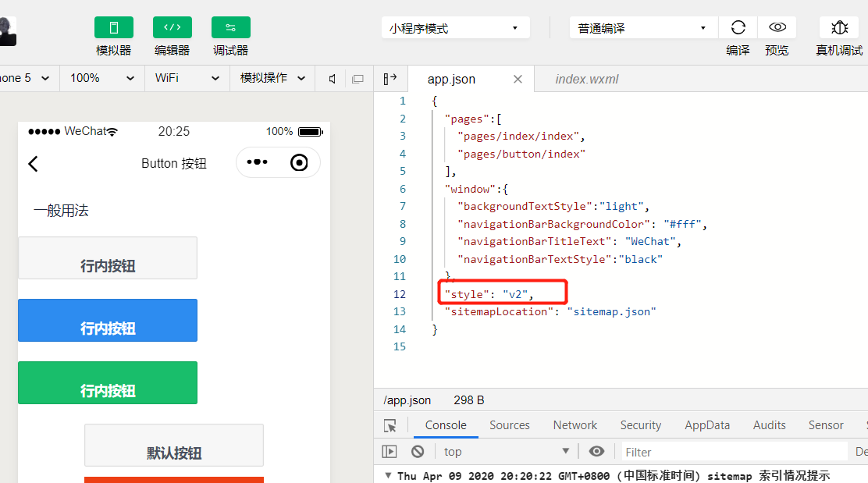Switch to the index.wxml tab
The image size is (868, 483).
[x=587, y=79]
